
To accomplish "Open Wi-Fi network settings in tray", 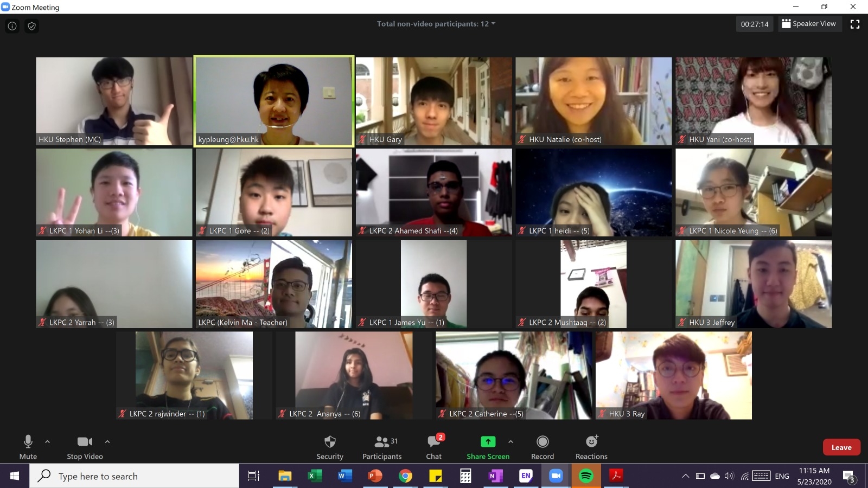I will (745, 476).
